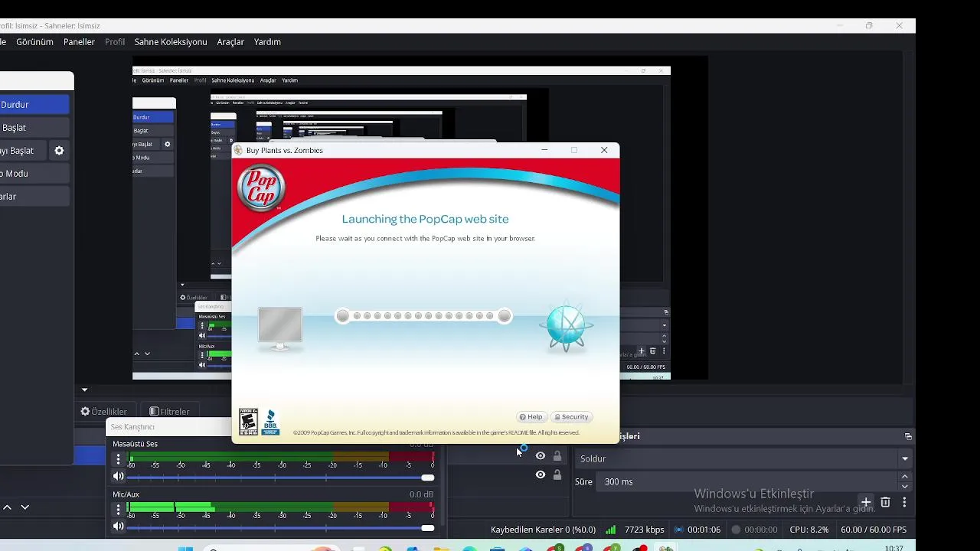Open the Mic/Aux three-dot options menu
This screenshot has height=551, width=980.
pyautogui.click(x=118, y=509)
